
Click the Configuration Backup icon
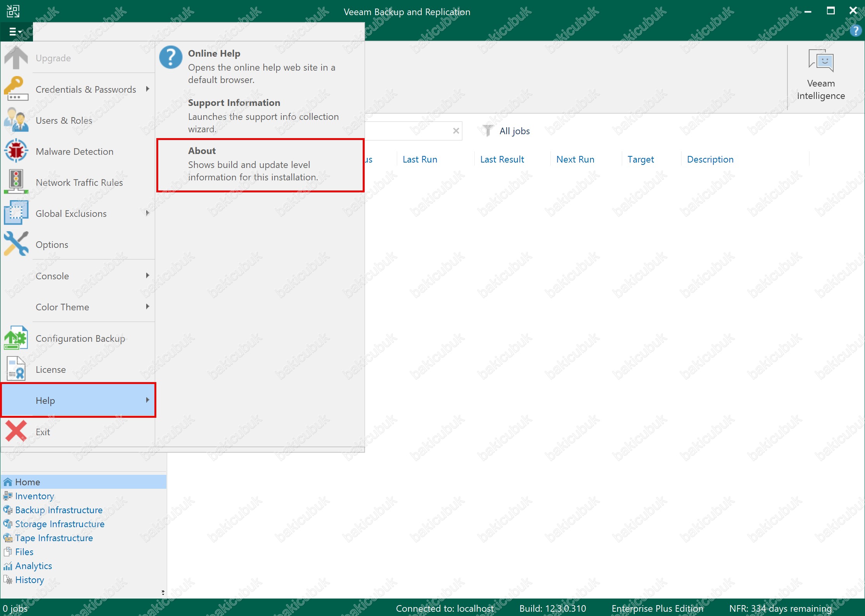pos(16,338)
